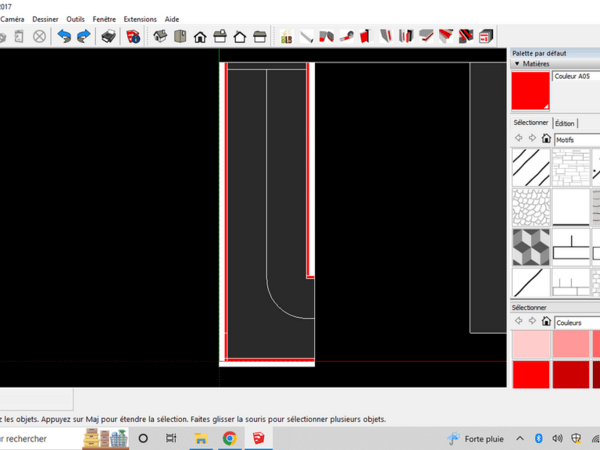
Task: Click the Undo arrow in toolbar
Action: coord(64,37)
